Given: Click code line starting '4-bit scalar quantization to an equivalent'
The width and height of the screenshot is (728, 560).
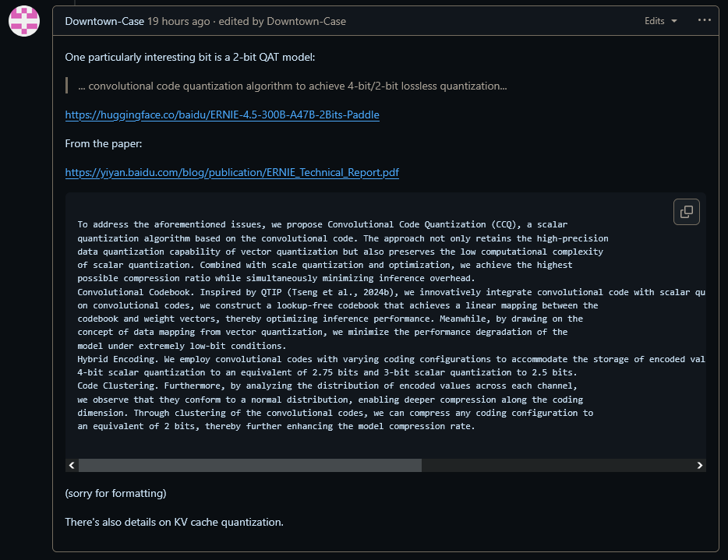Looking at the screenshot, I should click(327, 372).
